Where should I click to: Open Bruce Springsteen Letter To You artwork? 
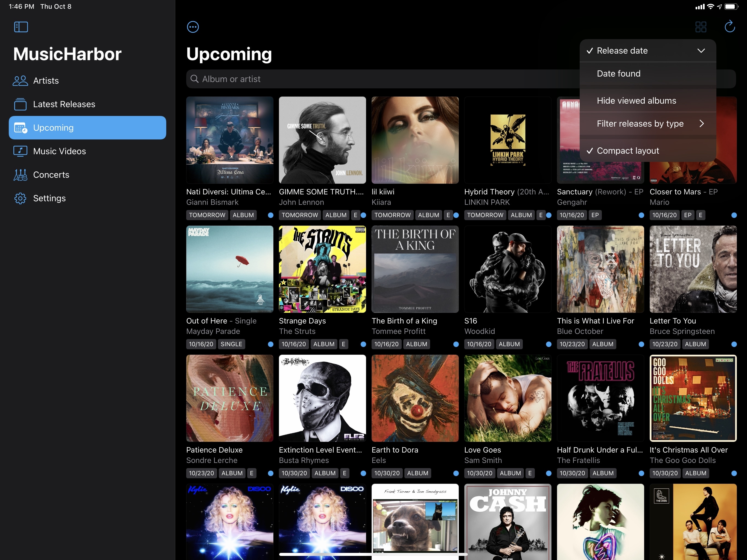pos(693,269)
